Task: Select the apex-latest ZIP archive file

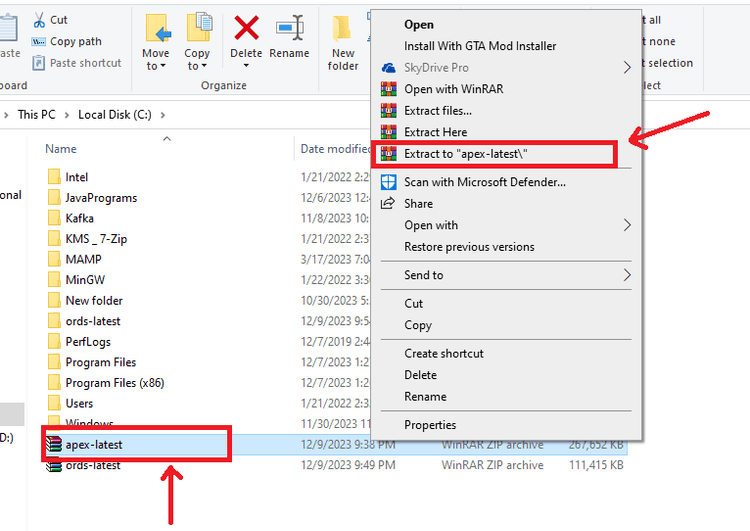Action: [x=93, y=444]
